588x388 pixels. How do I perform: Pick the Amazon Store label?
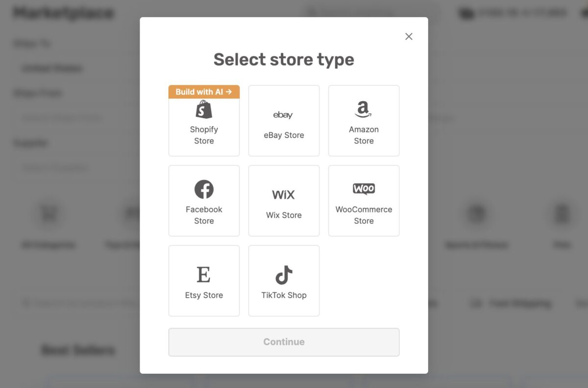364,135
